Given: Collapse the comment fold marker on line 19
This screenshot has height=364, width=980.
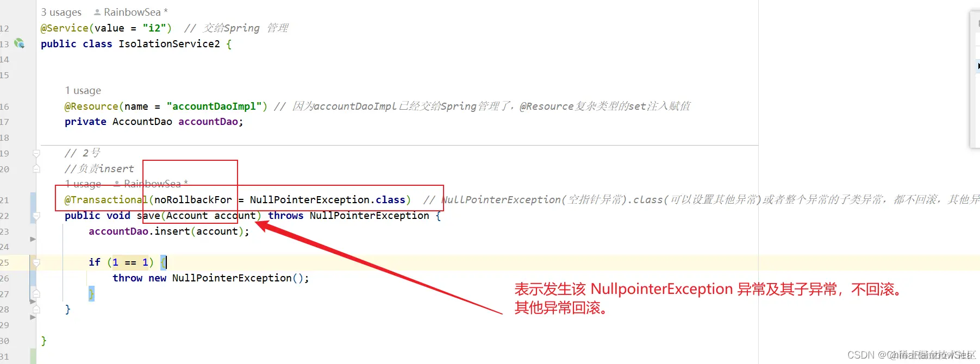Looking at the screenshot, I should pos(36,154).
